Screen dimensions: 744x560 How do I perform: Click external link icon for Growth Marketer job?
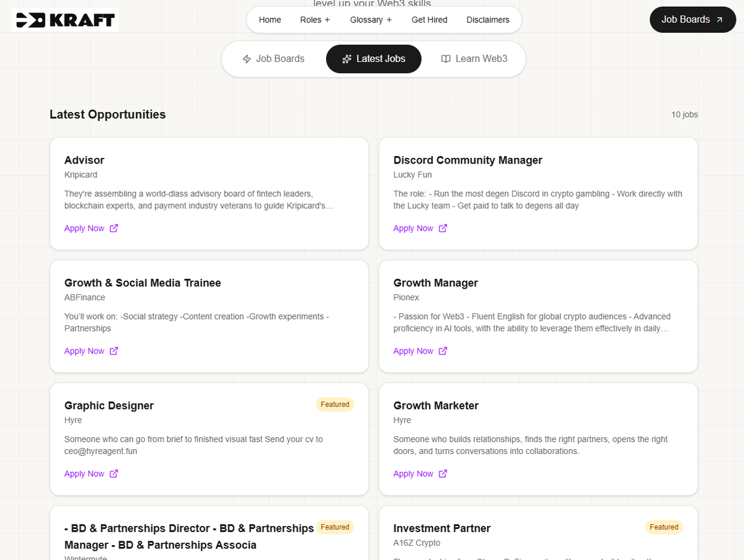[443, 473]
